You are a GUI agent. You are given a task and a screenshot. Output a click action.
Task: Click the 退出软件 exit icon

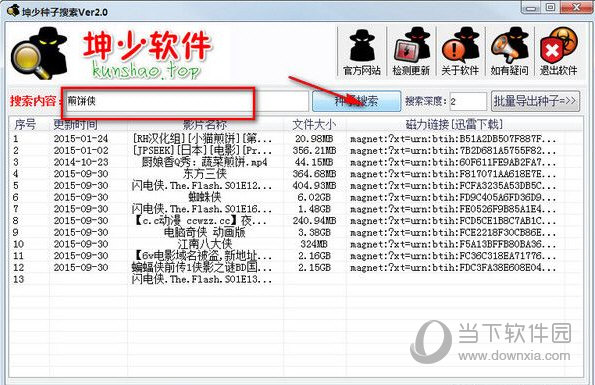click(559, 51)
